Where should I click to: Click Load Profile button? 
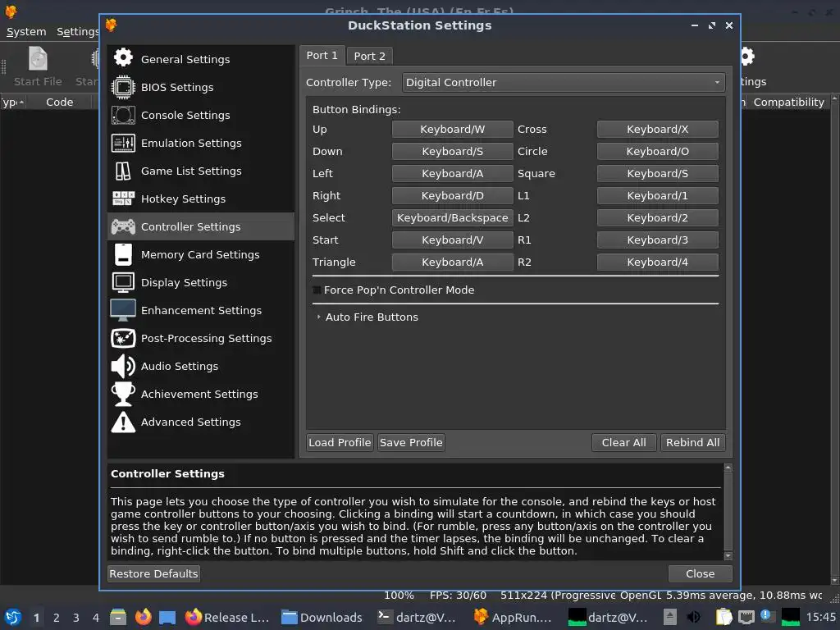[340, 442]
